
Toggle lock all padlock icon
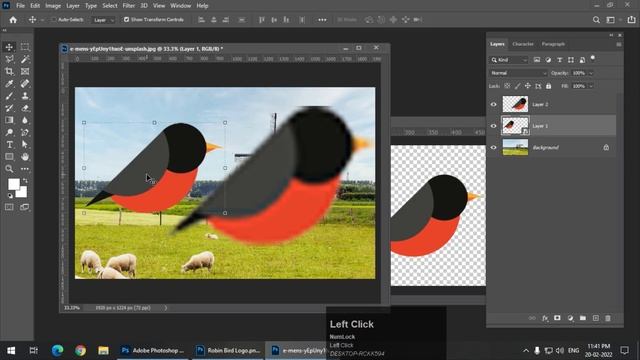click(x=549, y=86)
